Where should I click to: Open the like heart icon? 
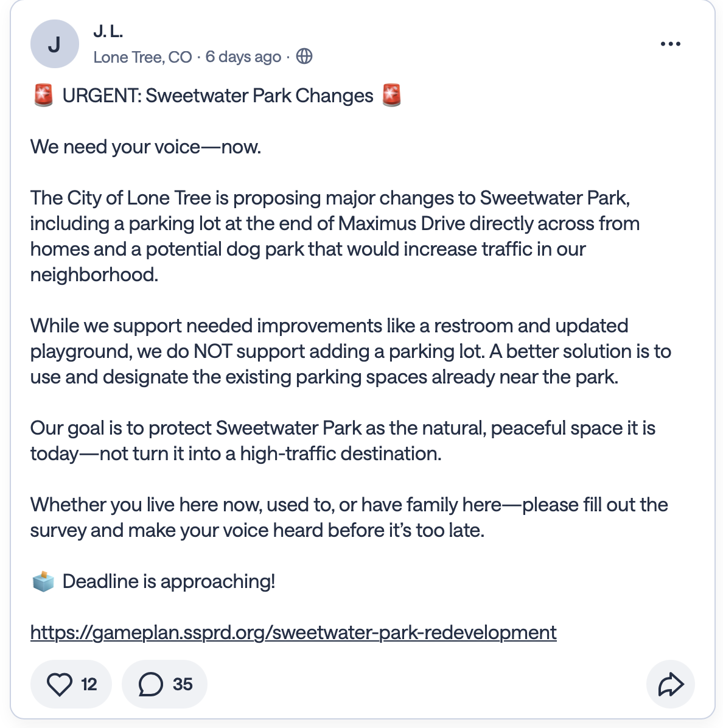[x=61, y=684]
